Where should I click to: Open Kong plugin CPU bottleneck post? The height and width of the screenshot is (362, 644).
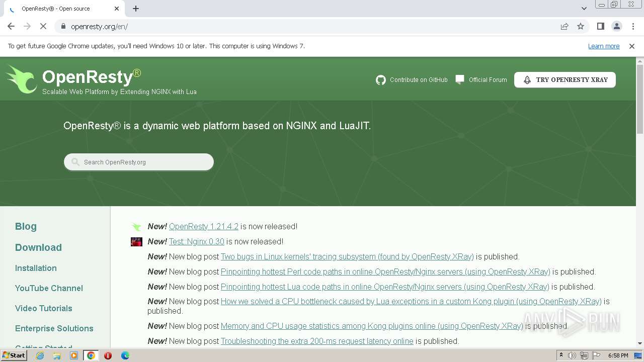pyautogui.click(x=411, y=302)
